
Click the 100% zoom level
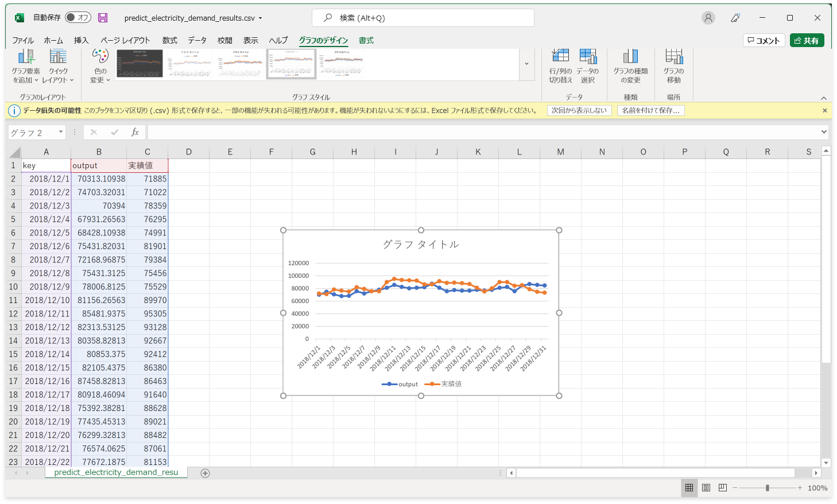(x=817, y=488)
